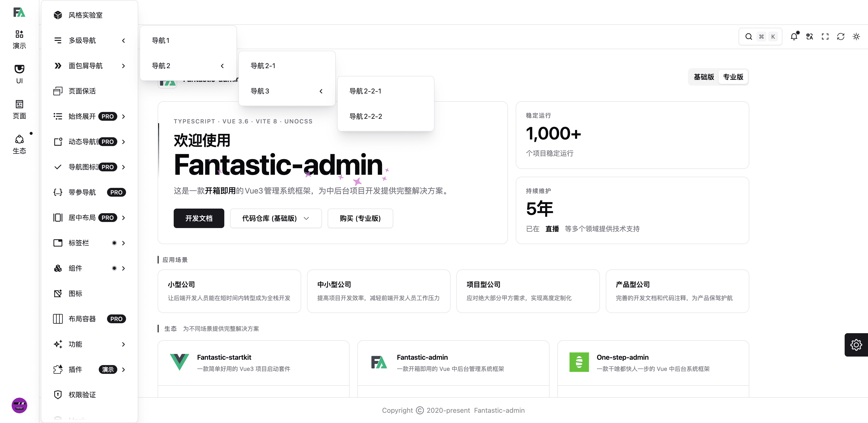Enter fullscreen mode via toolbar icon

click(x=825, y=37)
